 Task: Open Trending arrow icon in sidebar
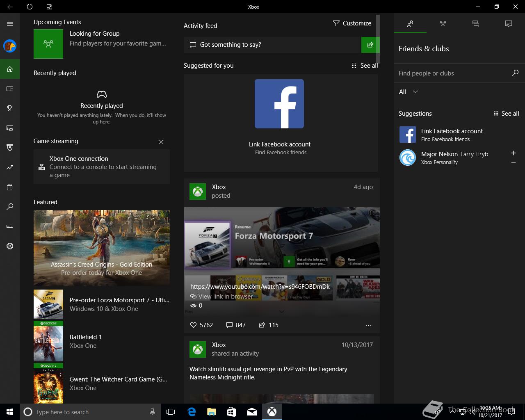tap(10, 167)
